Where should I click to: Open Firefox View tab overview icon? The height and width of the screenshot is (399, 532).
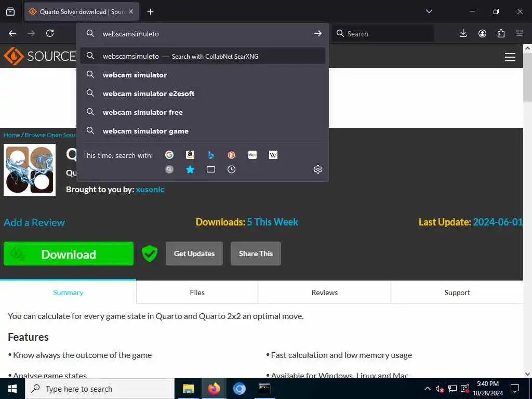[10, 11]
